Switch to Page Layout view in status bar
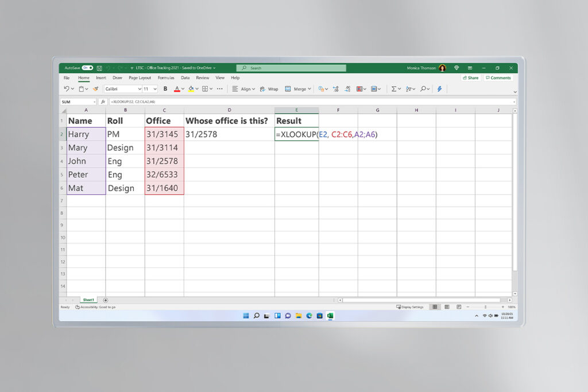588x392 pixels. (x=447, y=307)
